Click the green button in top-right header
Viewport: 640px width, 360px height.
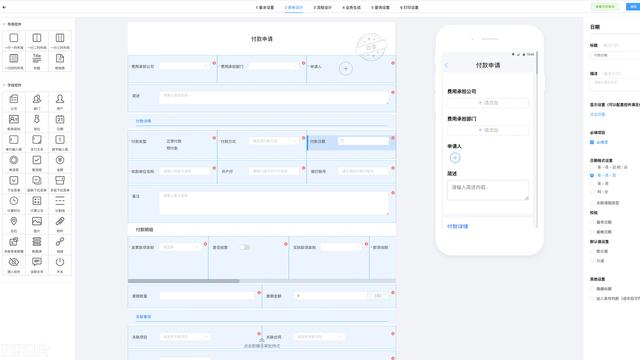pos(605,7)
